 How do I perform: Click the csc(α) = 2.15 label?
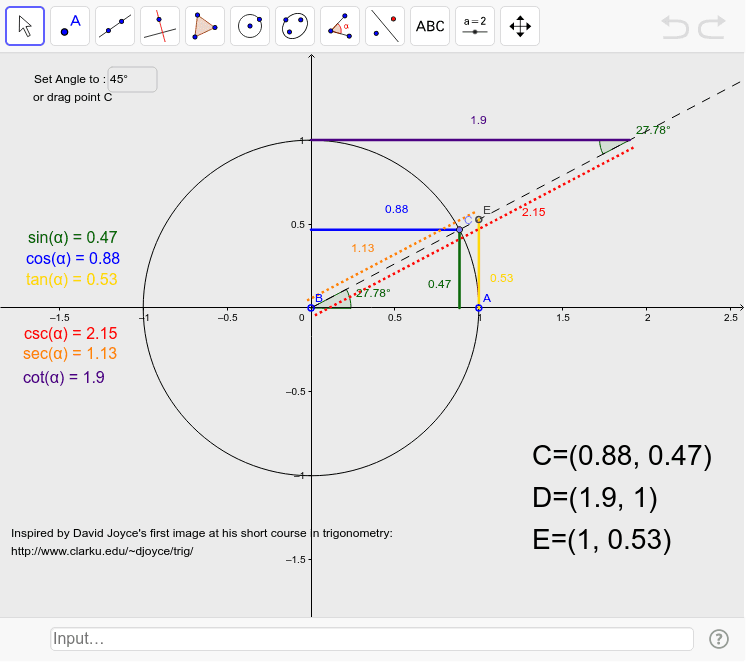[70, 333]
